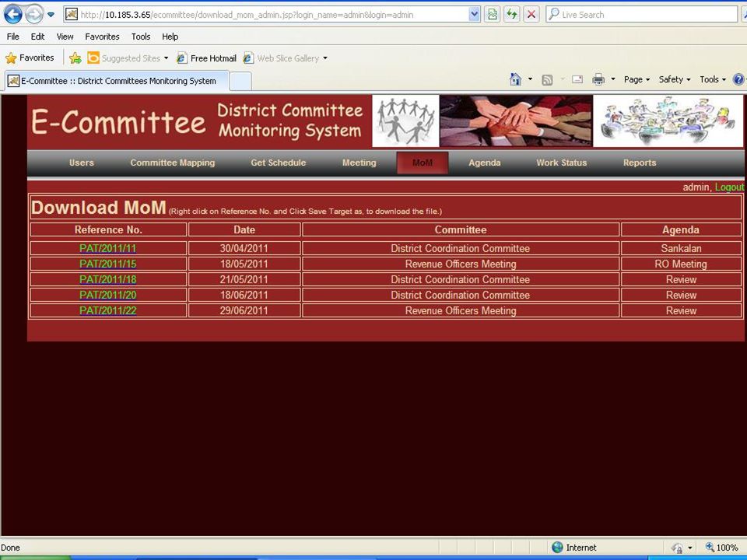Click the meeting table sketch banner image
747x560 pixels.
pyautogui.click(x=668, y=121)
